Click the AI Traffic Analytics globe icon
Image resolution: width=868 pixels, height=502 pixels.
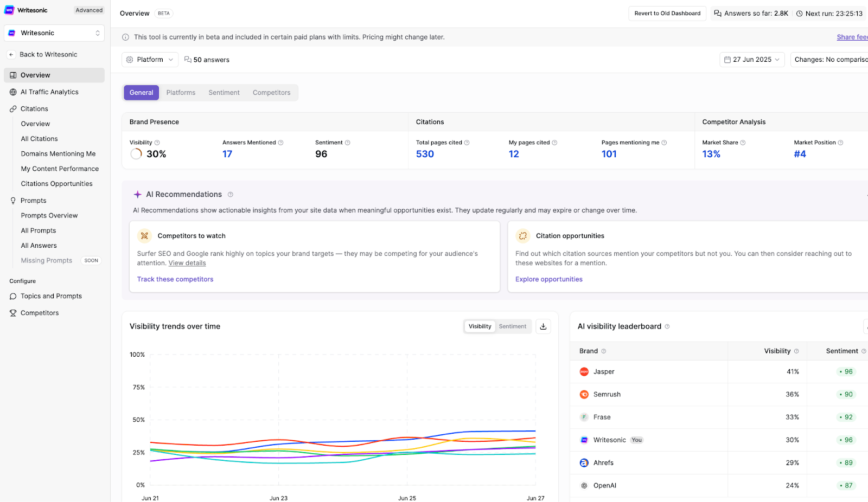(x=13, y=92)
